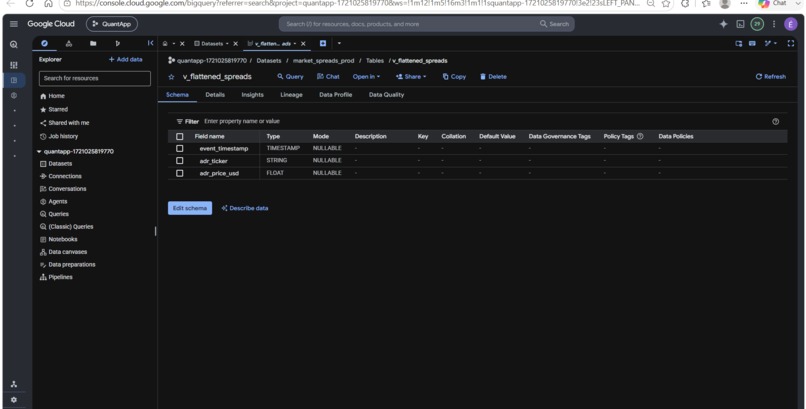The width and height of the screenshot is (806, 409).
Task: Open Pipelines under the project
Action: point(56,277)
